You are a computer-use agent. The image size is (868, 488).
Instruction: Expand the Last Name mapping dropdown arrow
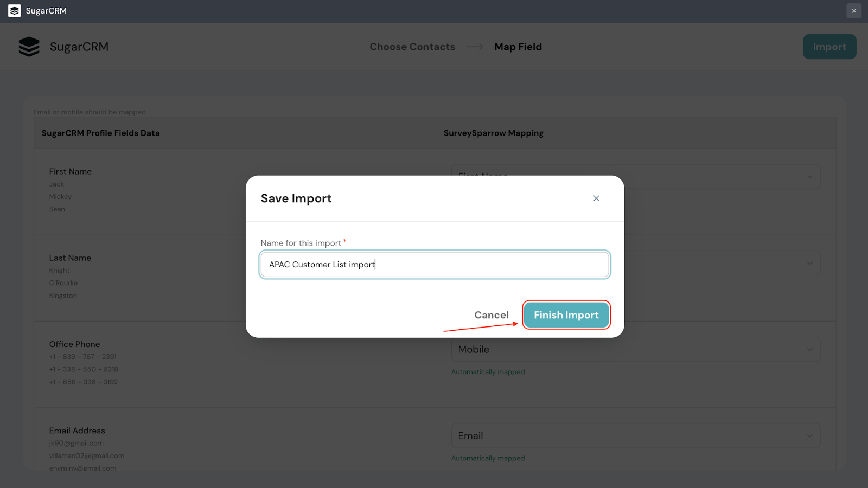click(809, 264)
